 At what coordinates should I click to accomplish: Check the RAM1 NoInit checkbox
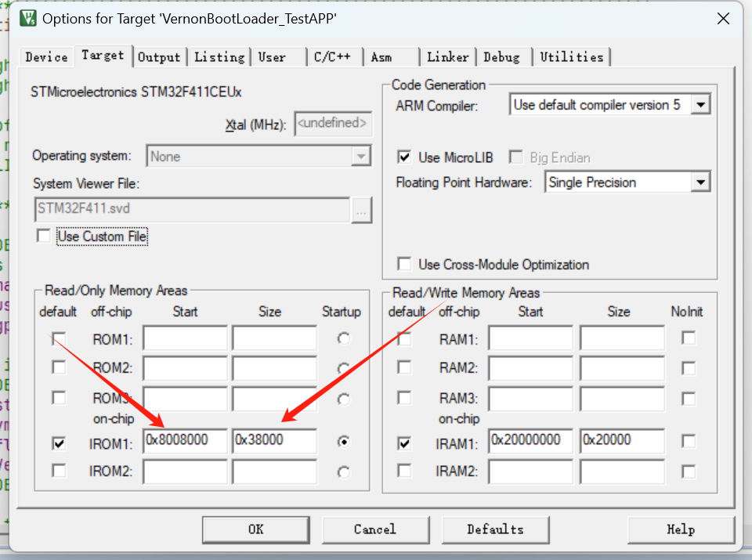[x=689, y=338]
